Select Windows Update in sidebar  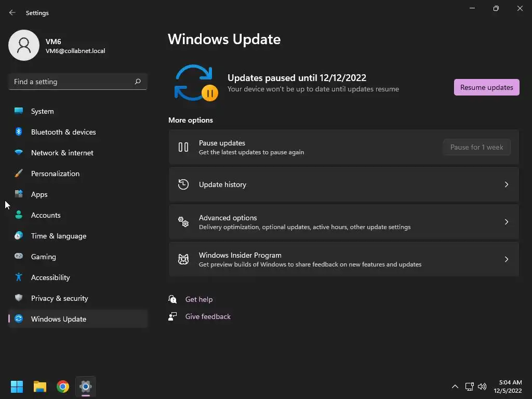click(x=78, y=318)
